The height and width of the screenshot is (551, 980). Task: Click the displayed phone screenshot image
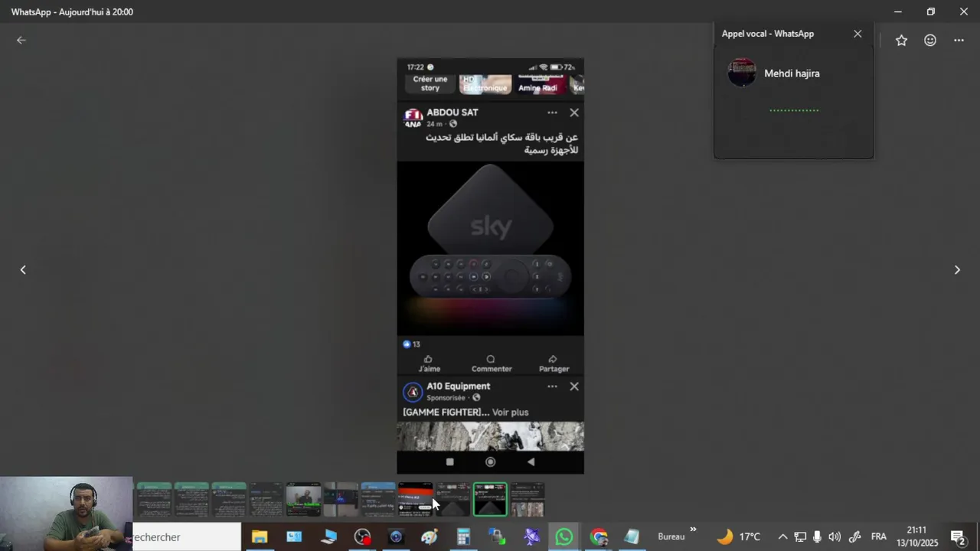tap(490, 266)
